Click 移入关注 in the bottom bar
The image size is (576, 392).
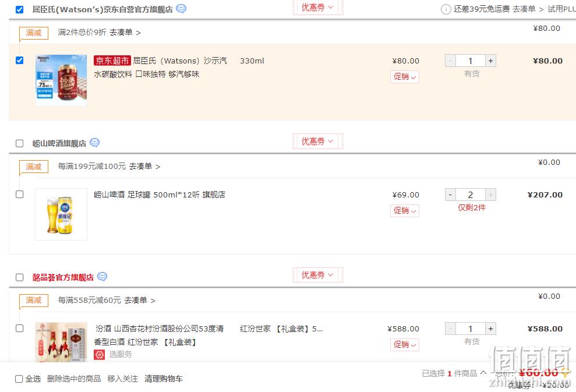[x=123, y=379]
